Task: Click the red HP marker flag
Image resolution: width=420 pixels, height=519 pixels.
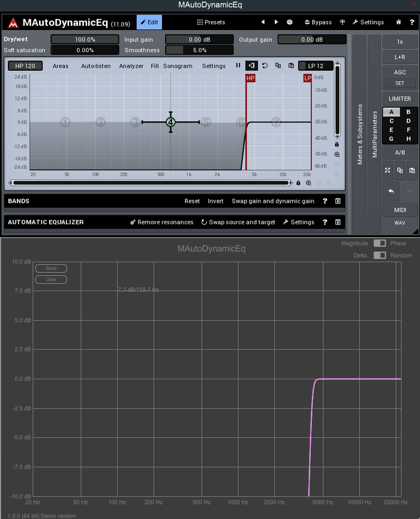Action: [250, 78]
